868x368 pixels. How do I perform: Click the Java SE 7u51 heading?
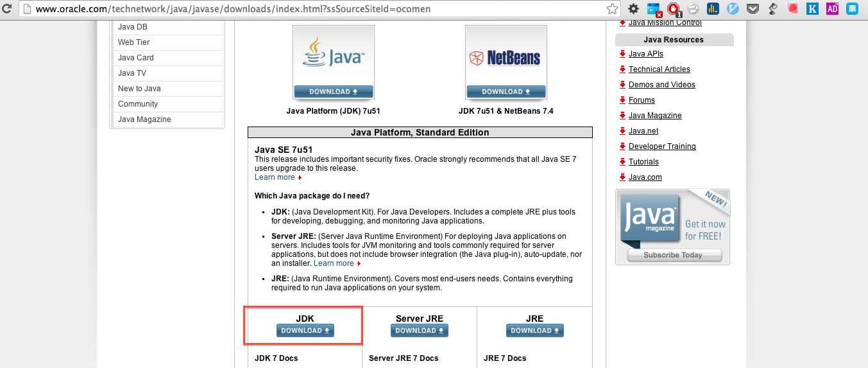pyautogui.click(x=284, y=150)
